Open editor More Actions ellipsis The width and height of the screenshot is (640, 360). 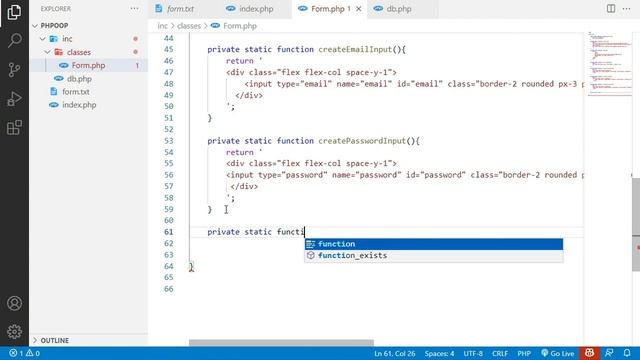(x=627, y=9)
